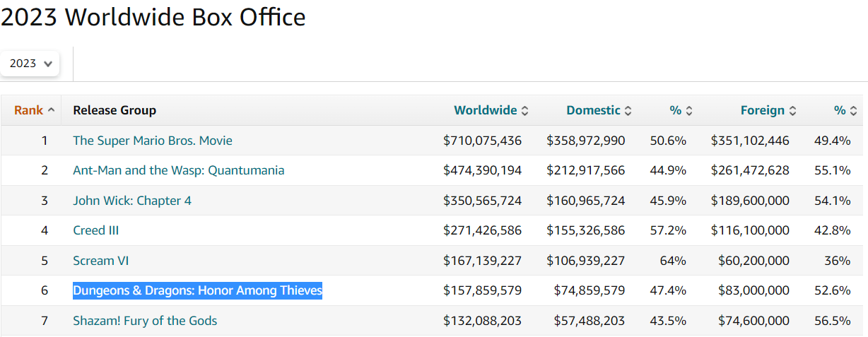Image resolution: width=868 pixels, height=337 pixels.
Task: Select worldwide value $132,088,203
Action: click(x=483, y=321)
